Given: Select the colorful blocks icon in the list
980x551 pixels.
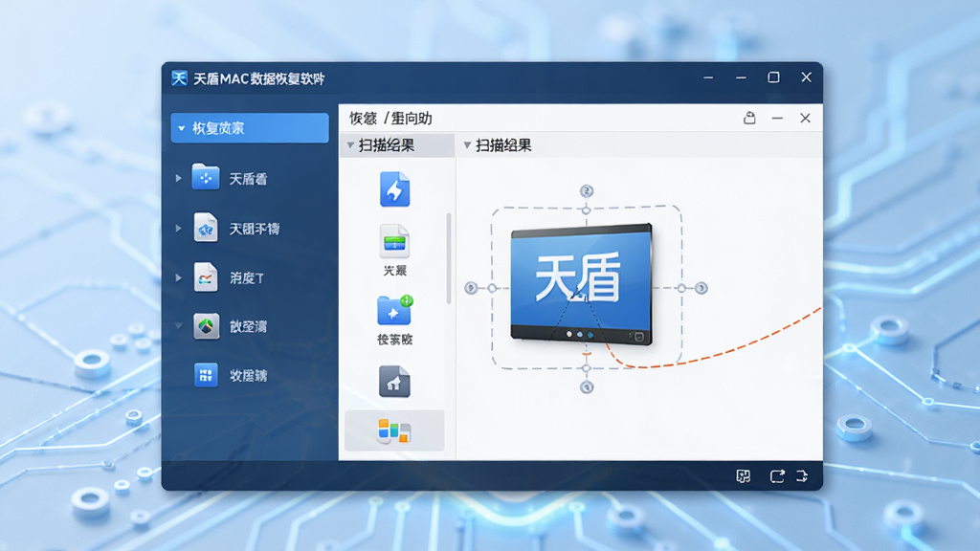Looking at the screenshot, I should (x=394, y=431).
